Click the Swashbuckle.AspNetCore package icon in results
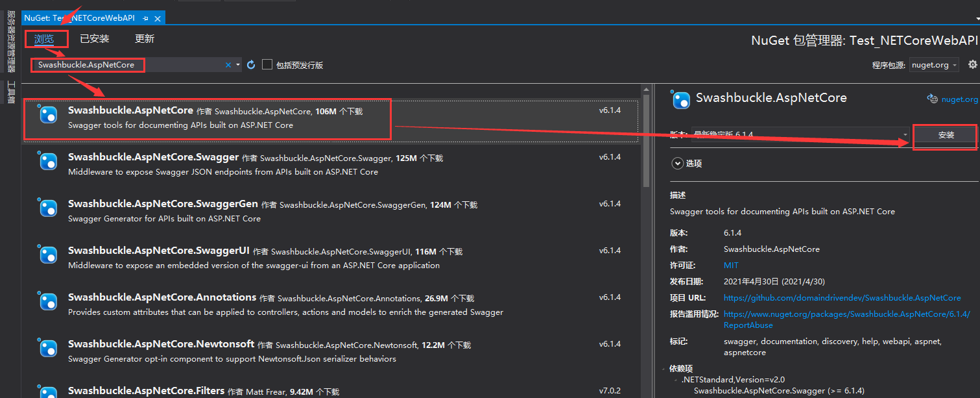This screenshot has width=980, height=398. 49,115
